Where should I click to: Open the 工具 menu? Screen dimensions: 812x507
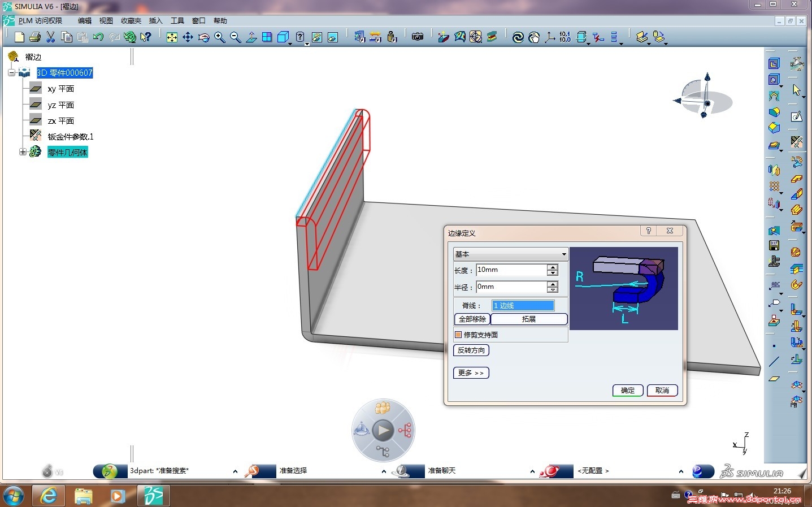177,21
